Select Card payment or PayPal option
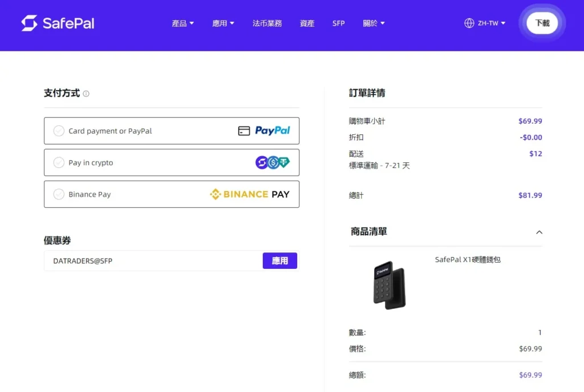Screen dimensions: 584x392 171,131
